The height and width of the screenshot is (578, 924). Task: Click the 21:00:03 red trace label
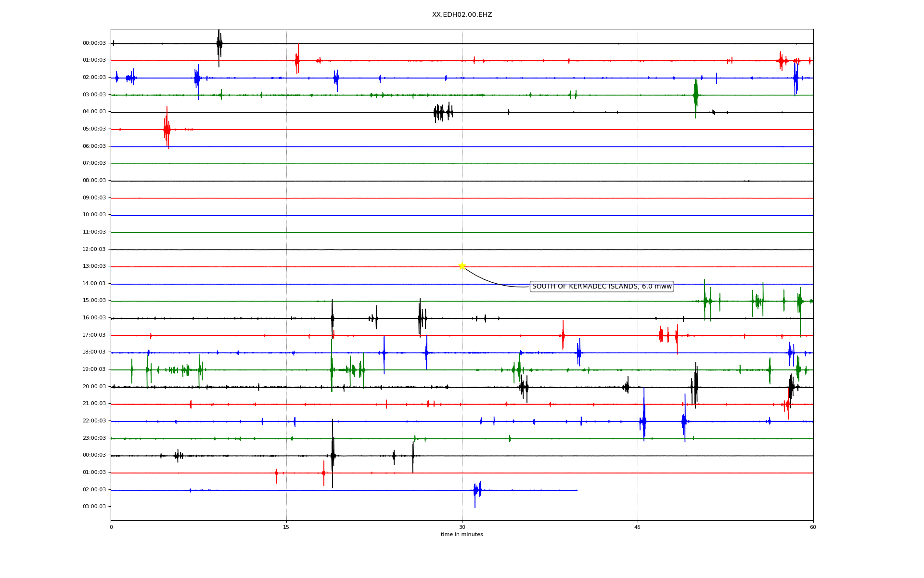click(94, 404)
